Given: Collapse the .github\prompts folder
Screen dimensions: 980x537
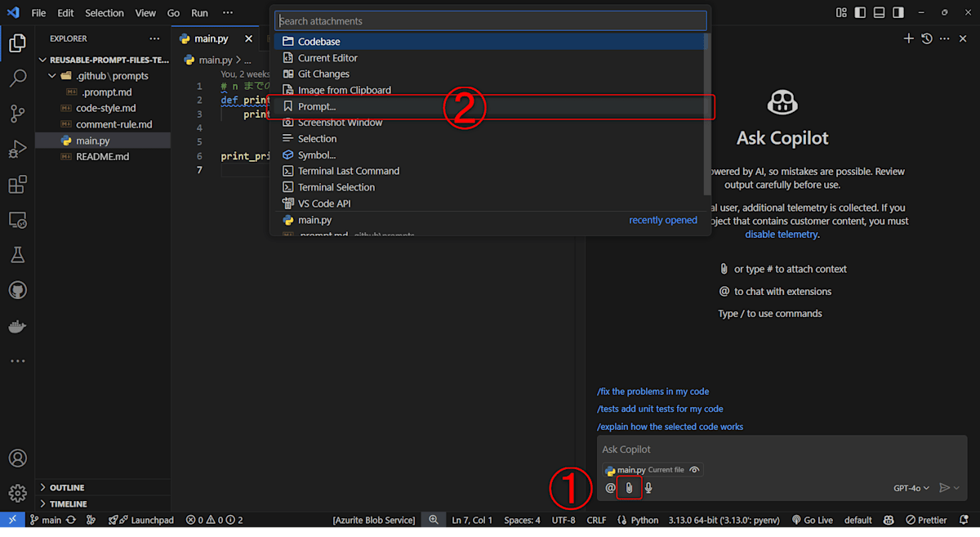Looking at the screenshot, I should click(x=103, y=76).
